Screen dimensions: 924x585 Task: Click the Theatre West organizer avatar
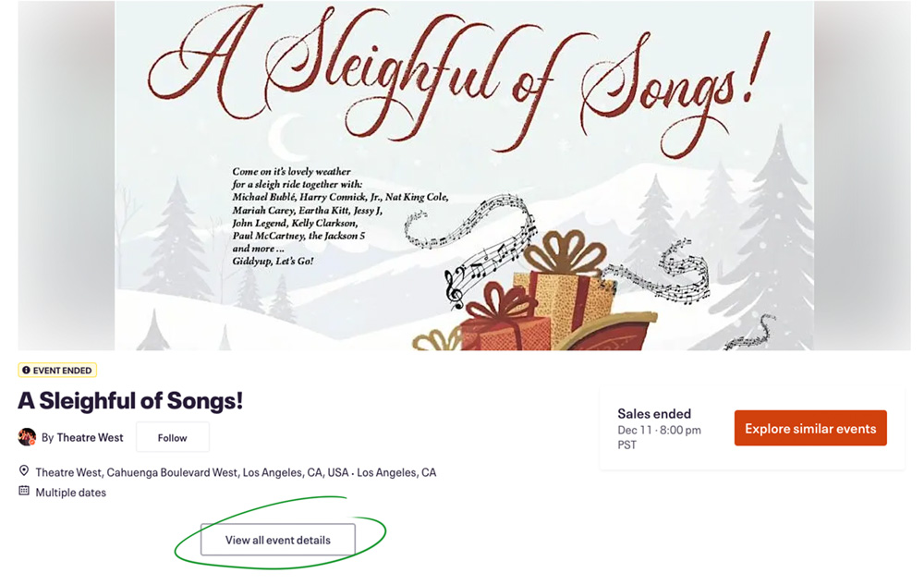click(x=27, y=437)
